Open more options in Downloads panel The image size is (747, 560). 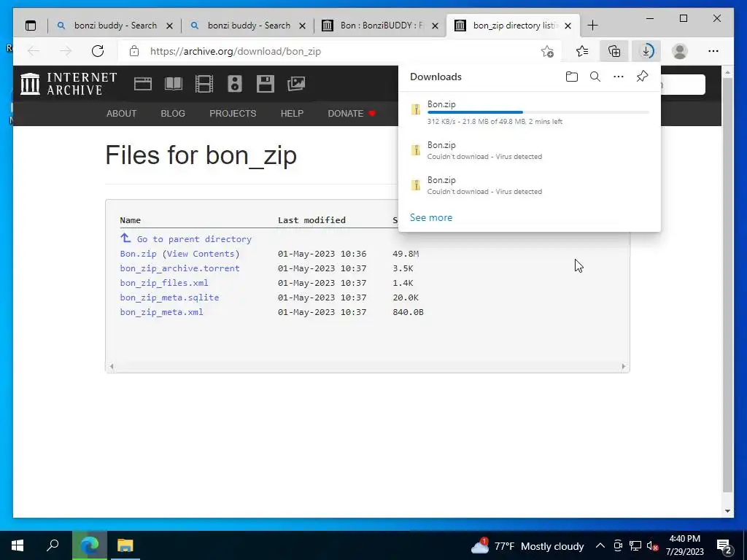point(619,77)
